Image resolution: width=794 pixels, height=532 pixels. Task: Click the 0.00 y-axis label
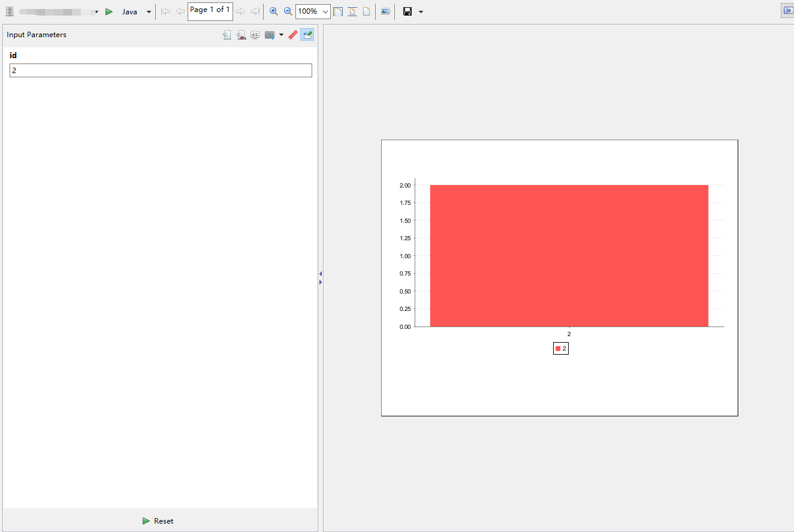405,327
